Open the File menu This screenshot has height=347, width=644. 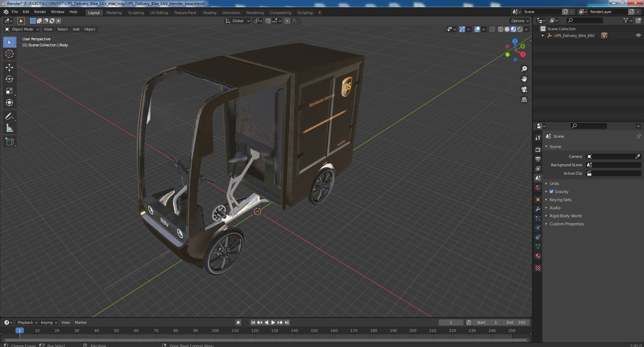[x=15, y=12]
